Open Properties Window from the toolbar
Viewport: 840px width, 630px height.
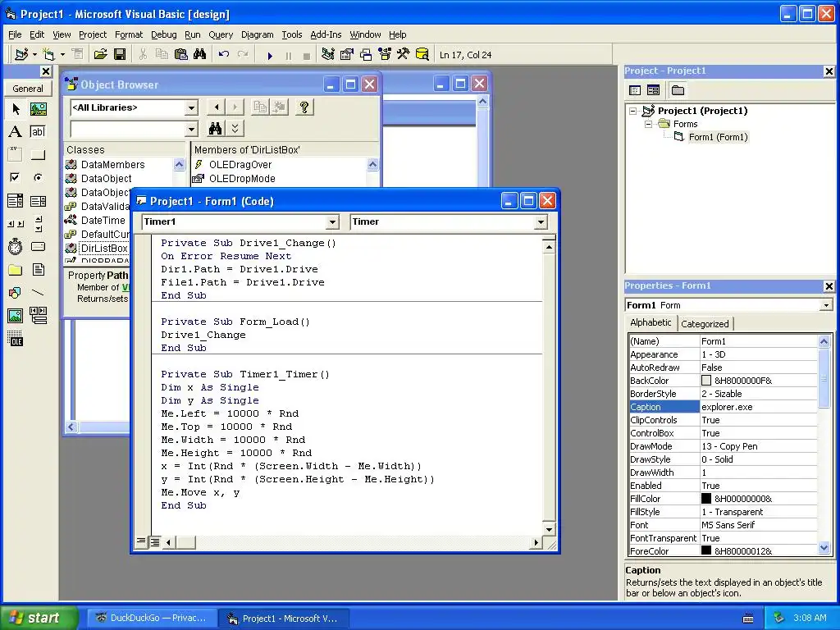pos(347,55)
